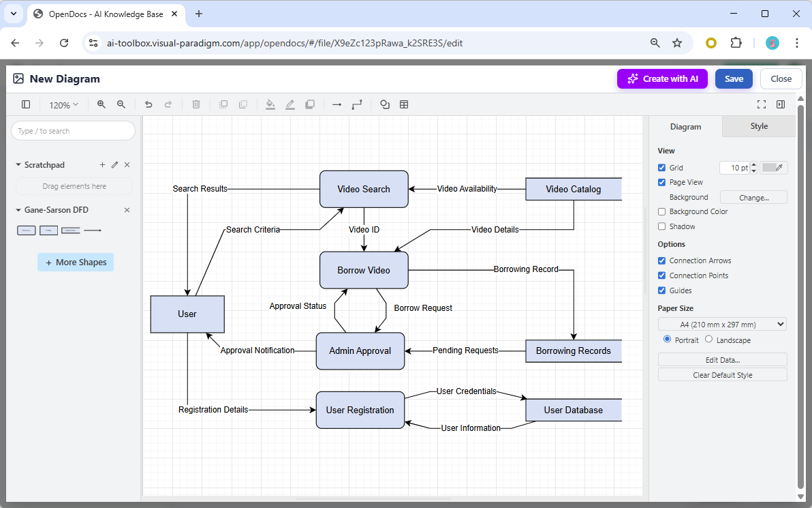Open the zoom level 120% dropdown

63,104
